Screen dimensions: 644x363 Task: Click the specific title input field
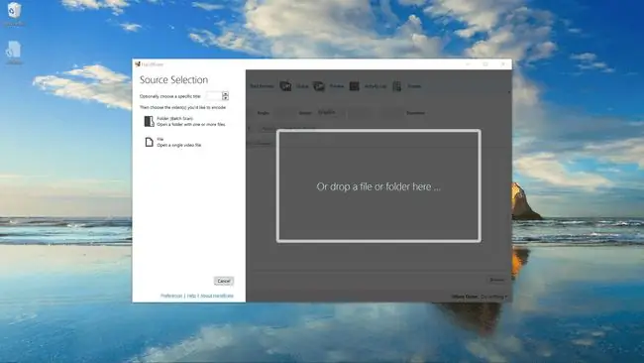click(214, 96)
